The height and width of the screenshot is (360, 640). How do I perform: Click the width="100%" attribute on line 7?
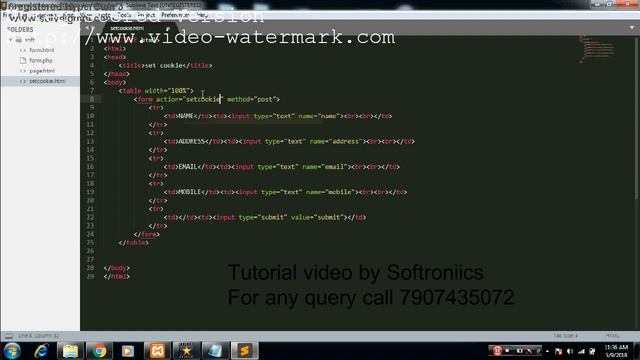(x=167, y=91)
